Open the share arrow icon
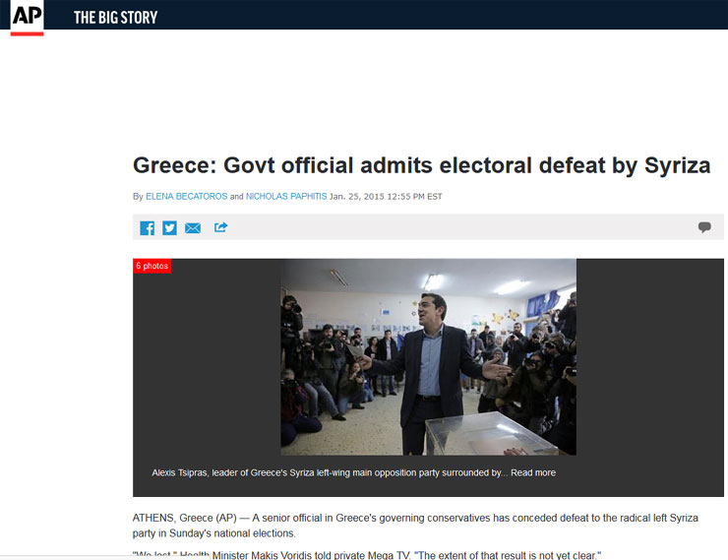 tap(221, 227)
